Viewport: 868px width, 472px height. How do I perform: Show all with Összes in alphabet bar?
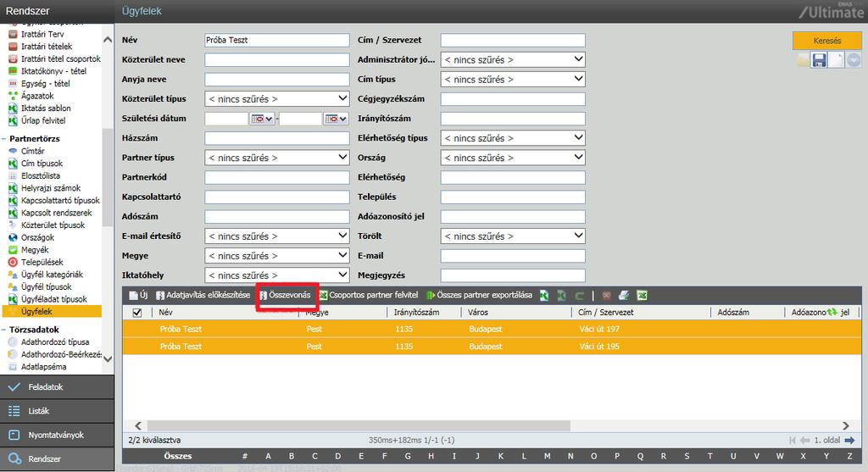pyautogui.click(x=178, y=457)
